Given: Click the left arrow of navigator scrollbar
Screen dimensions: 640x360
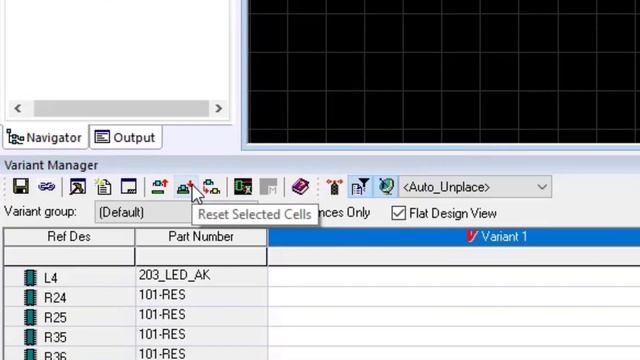Looking at the screenshot, I should (18, 108).
